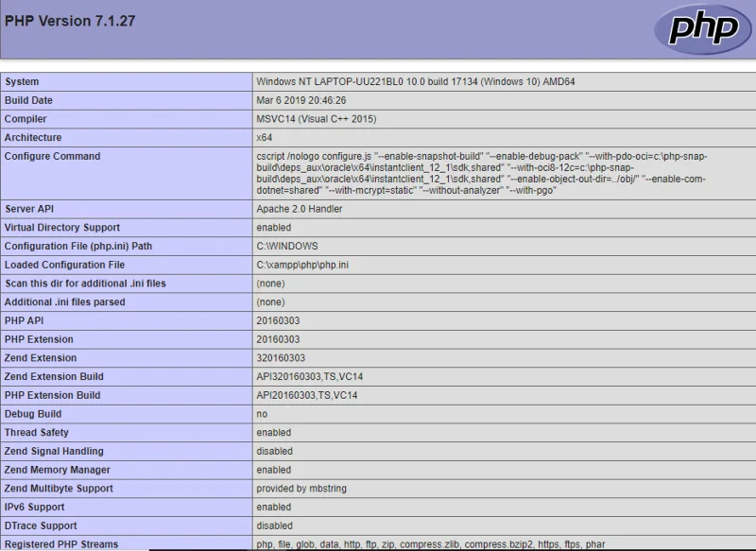This screenshot has width=756, height=551.
Task: Click the cscript configure command text
Action: pyautogui.click(x=482, y=173)
